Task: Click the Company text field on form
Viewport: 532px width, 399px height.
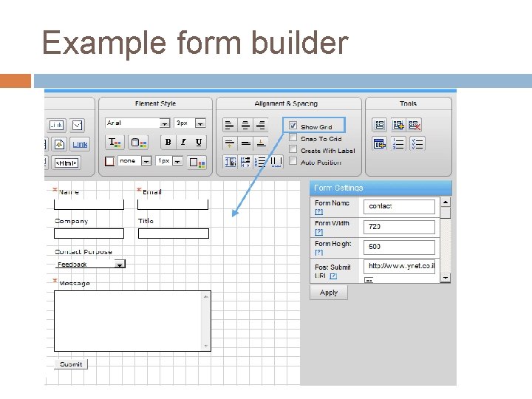Action: coord(89,233)
